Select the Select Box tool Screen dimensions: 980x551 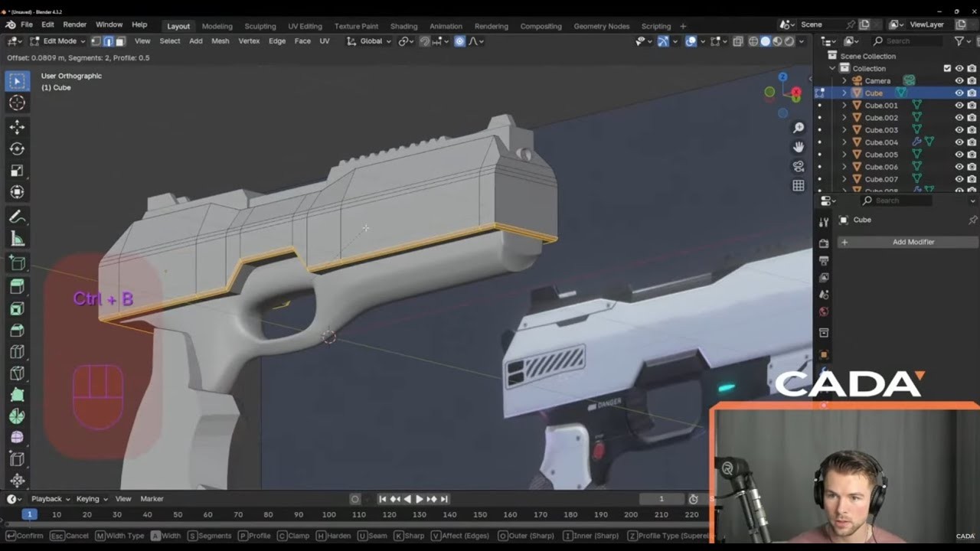[x=17, y=81]
